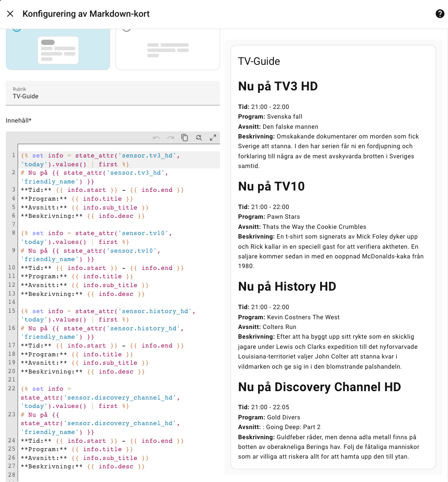Undo the last edit in the code editor
The image size is (448, 482).
coord(157,138)
